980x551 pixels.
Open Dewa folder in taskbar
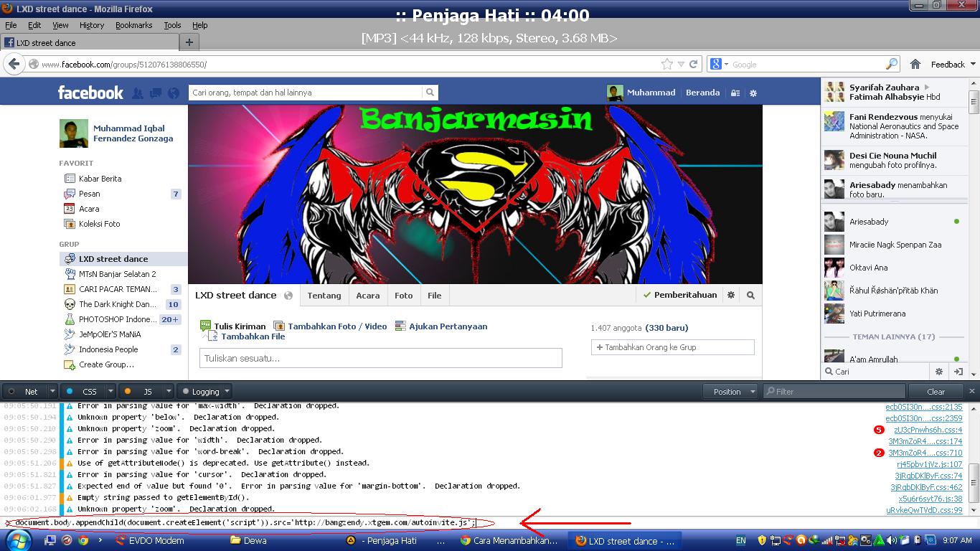pyautogui.click(x=255, y=540)
